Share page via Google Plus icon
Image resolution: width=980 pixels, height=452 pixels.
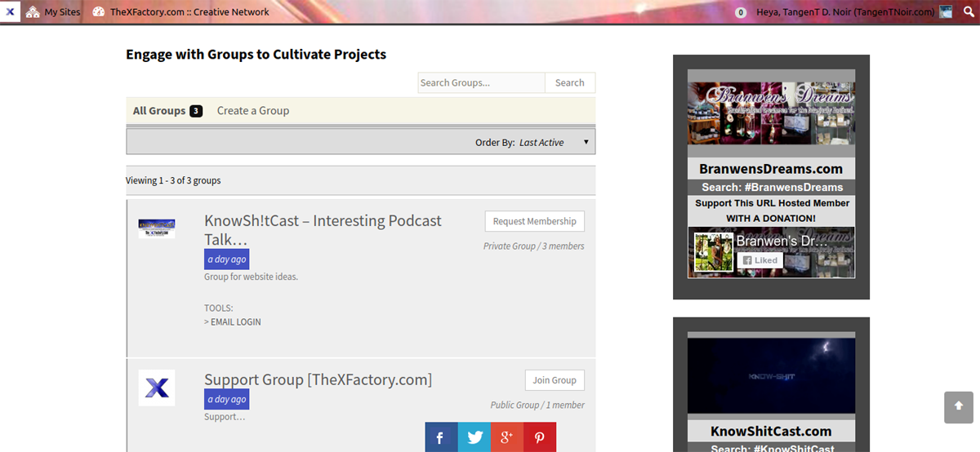[x=506, y=437]
